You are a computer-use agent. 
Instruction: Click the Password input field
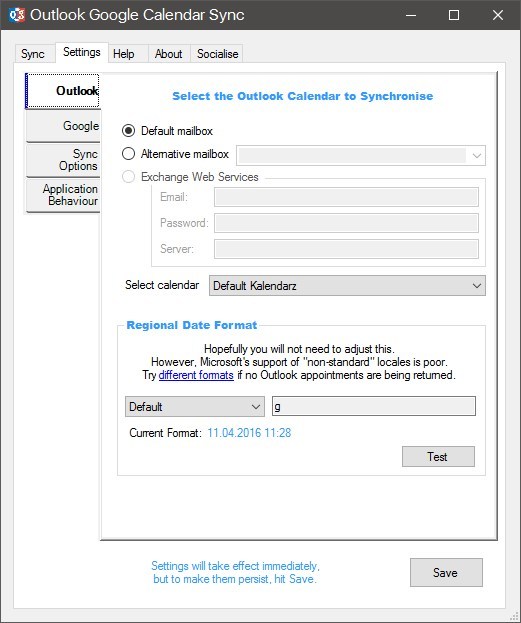point(346,223)
